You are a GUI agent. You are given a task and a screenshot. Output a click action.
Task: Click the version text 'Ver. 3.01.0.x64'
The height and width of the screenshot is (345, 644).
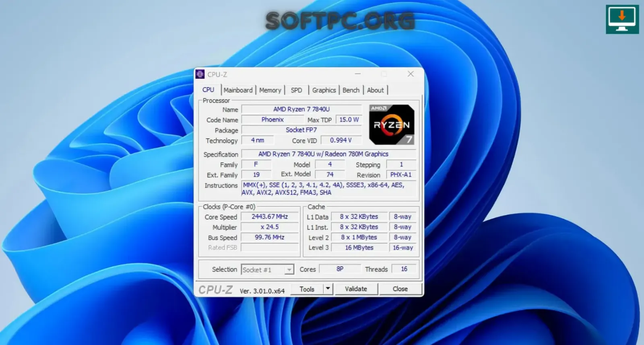click(x=262, y=291)
